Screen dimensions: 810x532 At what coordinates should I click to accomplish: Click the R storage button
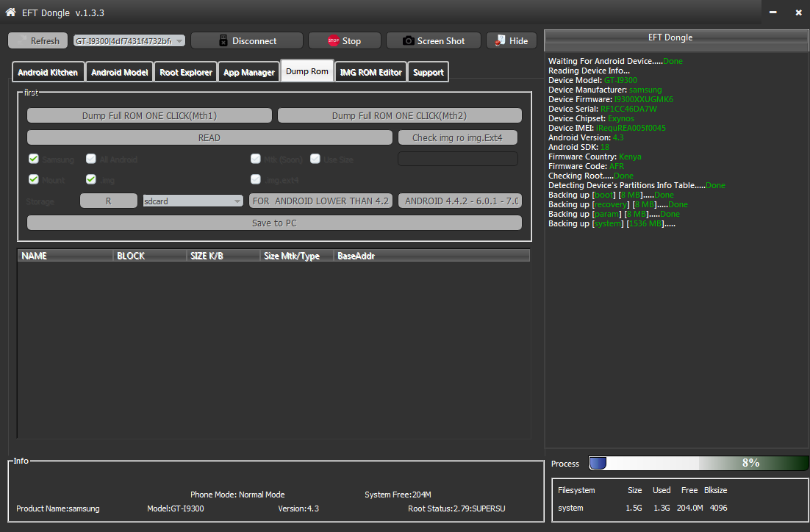[109, 201]
